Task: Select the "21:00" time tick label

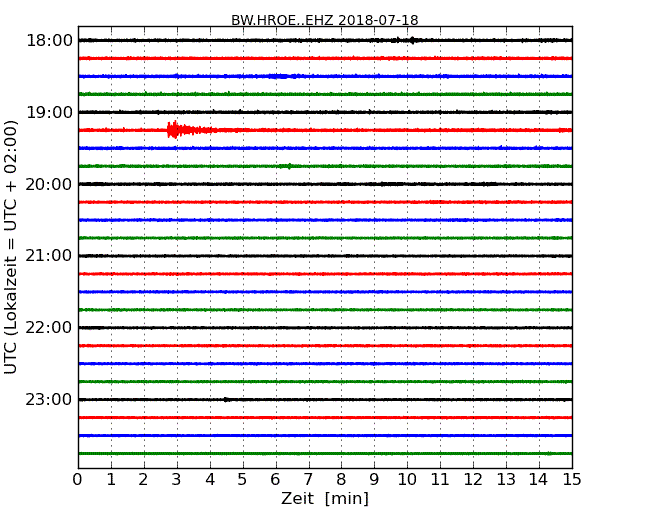Action: [49, 256]
